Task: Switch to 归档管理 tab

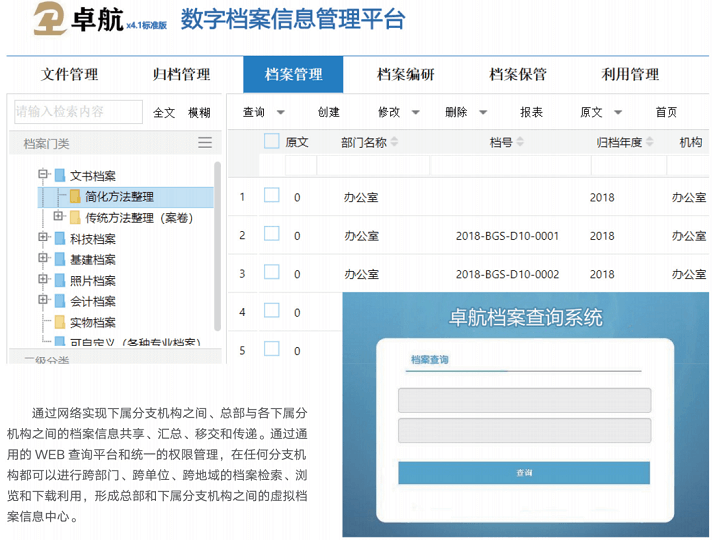Action: 181,74
